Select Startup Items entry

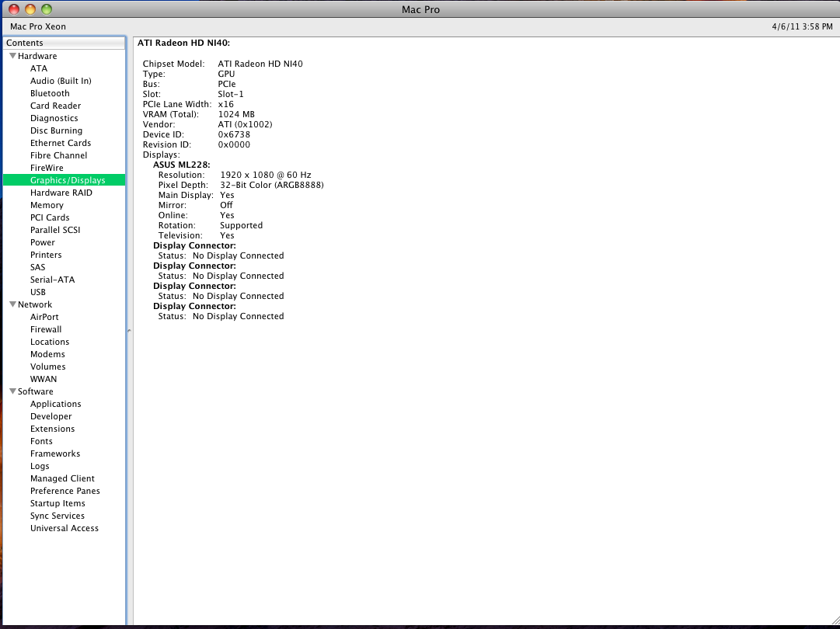point(58,503)
